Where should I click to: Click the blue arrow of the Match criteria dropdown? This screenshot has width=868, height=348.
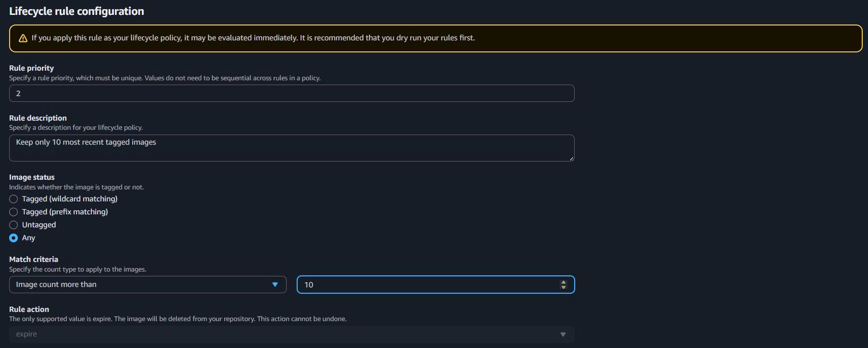(x=275, y=285)
